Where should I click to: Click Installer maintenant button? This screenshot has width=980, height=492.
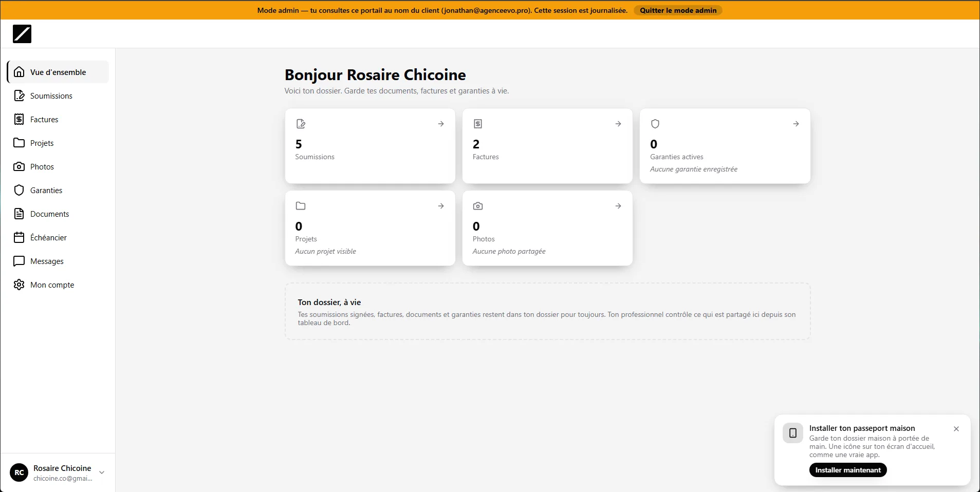848,470
